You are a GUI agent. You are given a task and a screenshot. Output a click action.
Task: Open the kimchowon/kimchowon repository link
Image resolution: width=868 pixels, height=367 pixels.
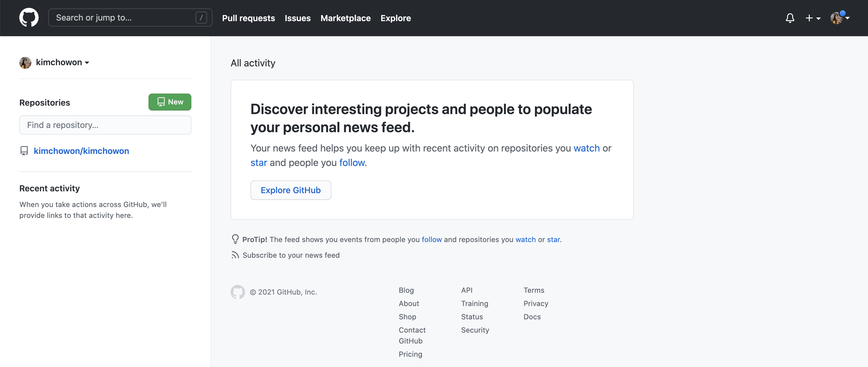pyautogui.click(x=81, y=151)
